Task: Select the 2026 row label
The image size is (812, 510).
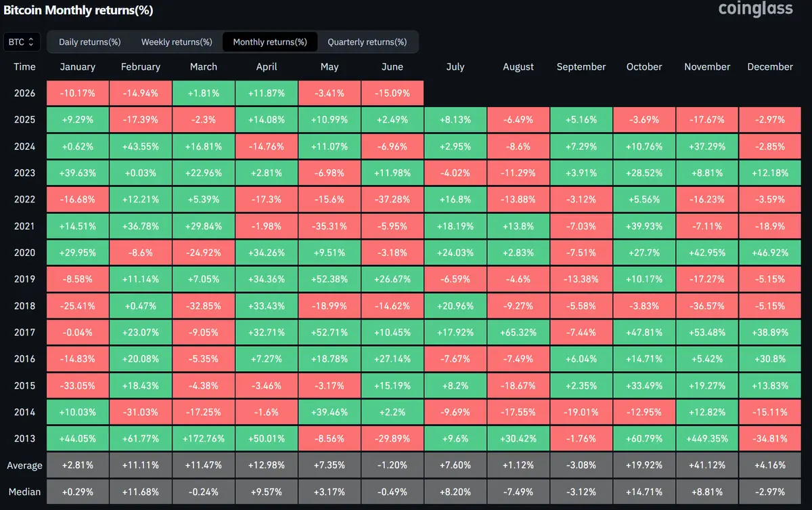Action: [24, 93]
